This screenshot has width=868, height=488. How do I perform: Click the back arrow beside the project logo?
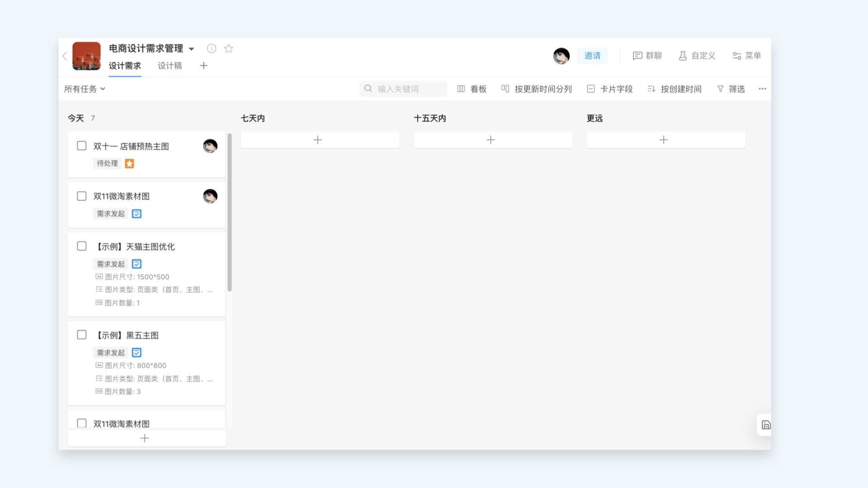point(65,56)
